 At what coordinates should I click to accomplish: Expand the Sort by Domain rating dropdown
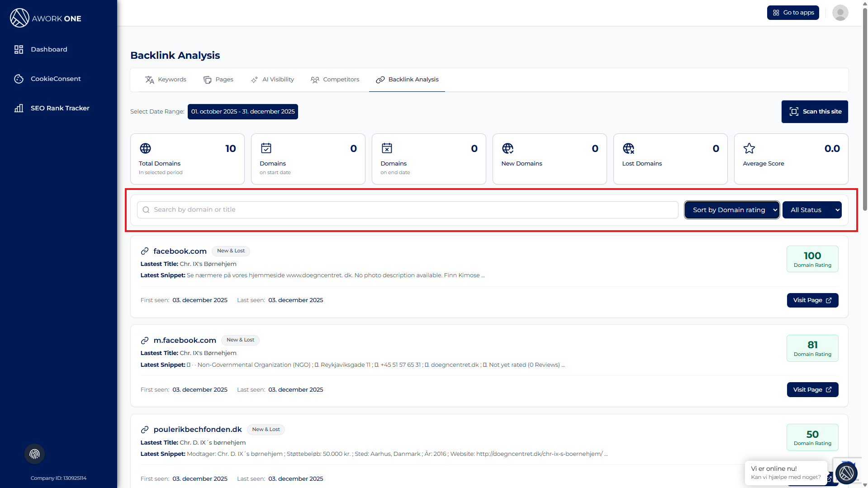[x=731, y=210]
